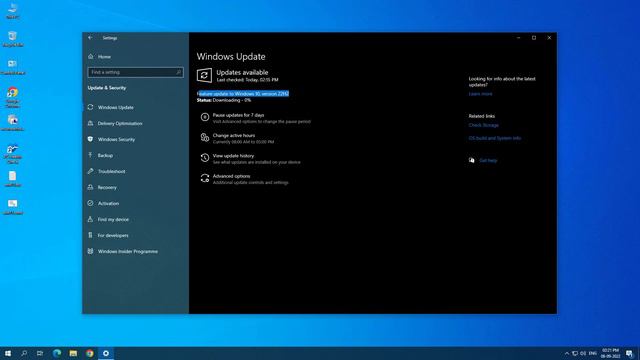Click the ENG language indicator
Image resolution: width=640 pixels, height=360 pixels.
point(593,353)
